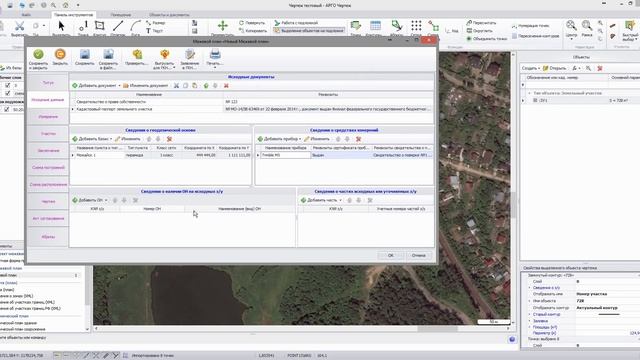Click Cancel (Отмена) button in dialog
This screenshot has height=360, width=640.
(x=418, y=256)
